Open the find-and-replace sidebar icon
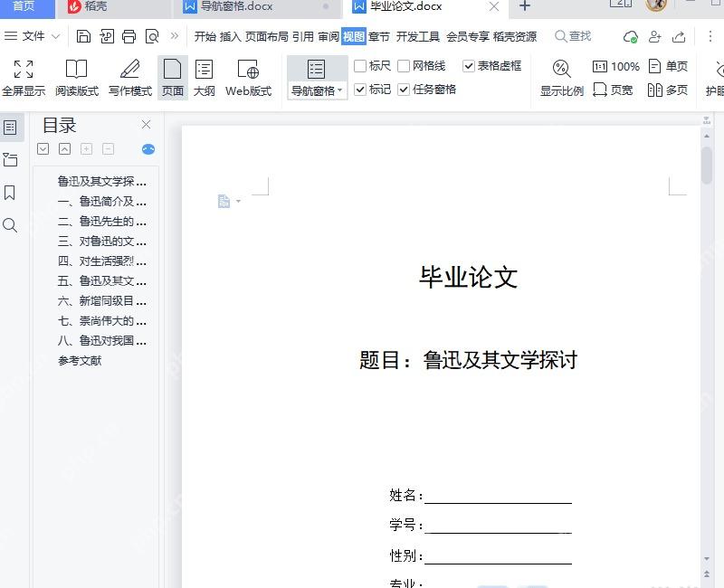This screenshot has width=724, height=588. (x=10, y=225)
